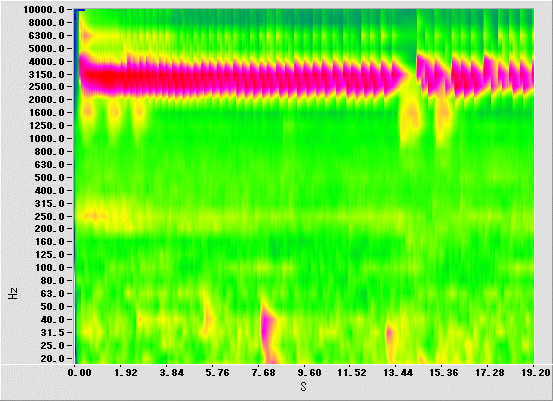Image resolution: width=553 pixels, height=401 pixels.
Task: Click the 10000.0 Hz axis label
Action: [44, 10]
